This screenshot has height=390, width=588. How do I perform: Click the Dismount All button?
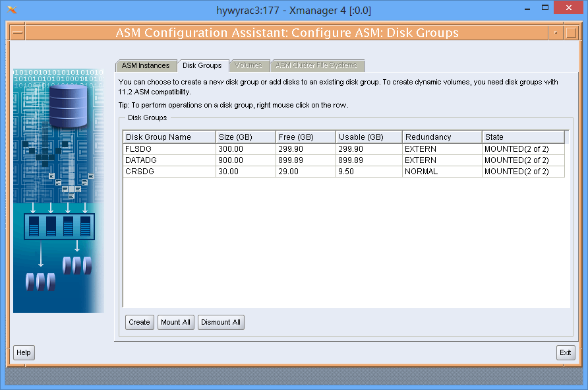[221, 323]
